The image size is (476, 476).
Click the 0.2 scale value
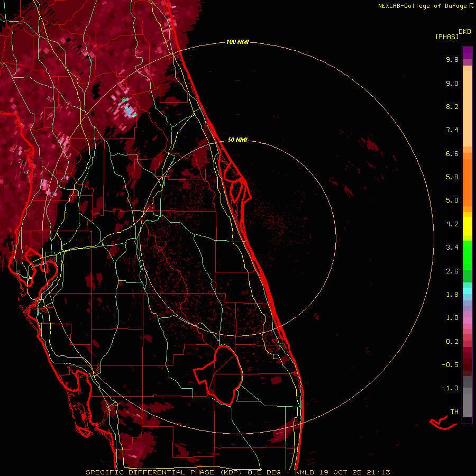pos(452,342)
